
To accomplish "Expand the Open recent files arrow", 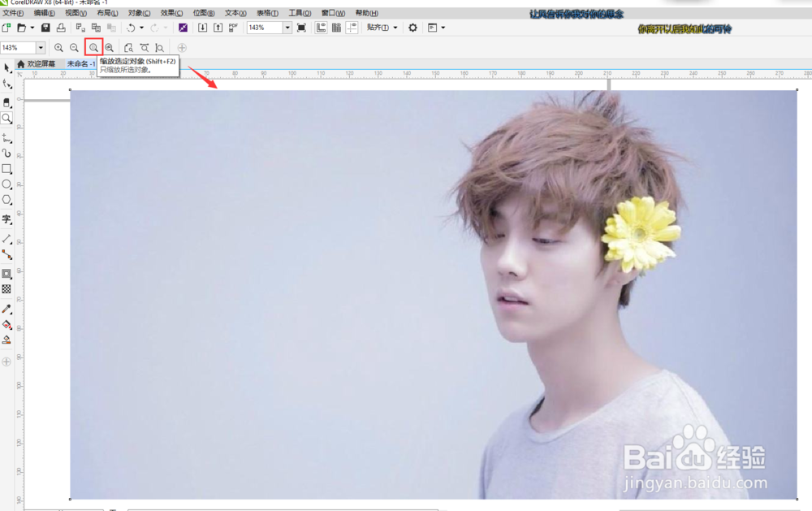I will (32, 28).
